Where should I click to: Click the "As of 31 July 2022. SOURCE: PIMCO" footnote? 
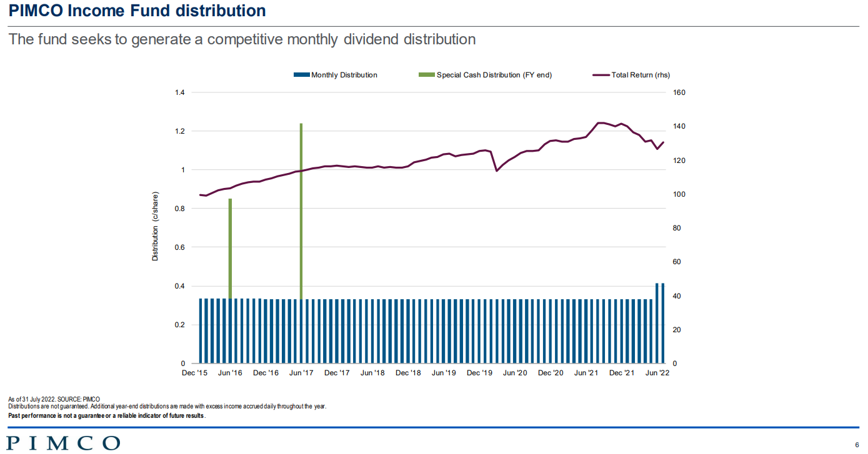tap(54, 399)
